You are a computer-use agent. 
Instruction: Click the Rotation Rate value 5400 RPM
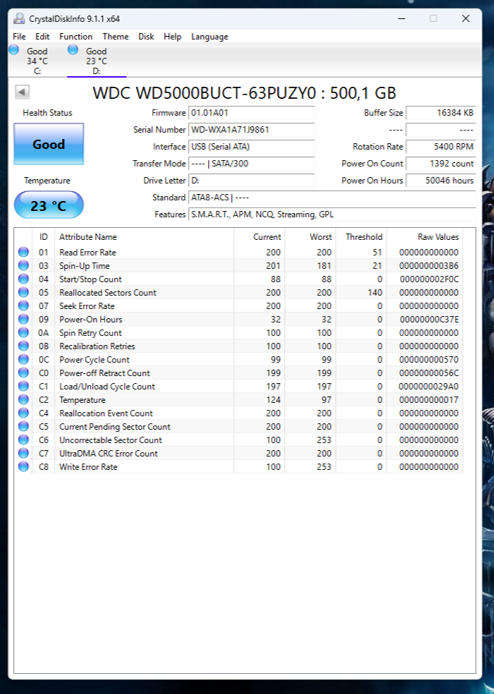pos(441,147)
